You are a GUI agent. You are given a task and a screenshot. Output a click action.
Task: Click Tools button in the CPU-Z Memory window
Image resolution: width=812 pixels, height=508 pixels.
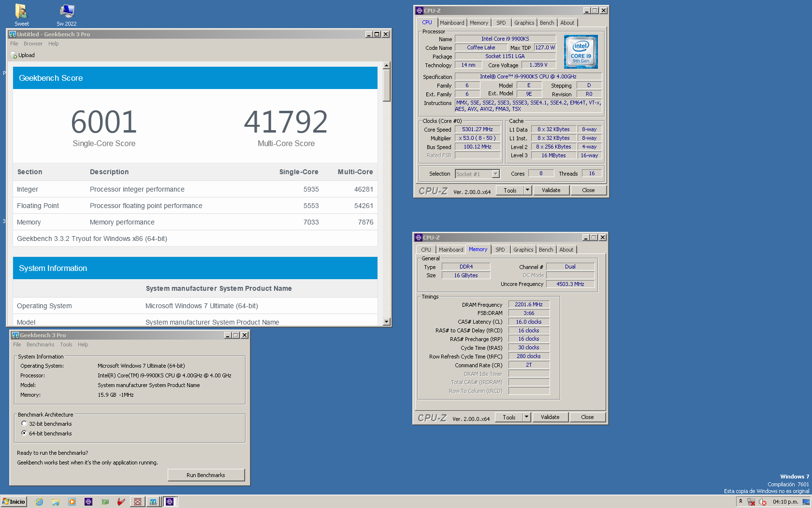pos(509,417)
